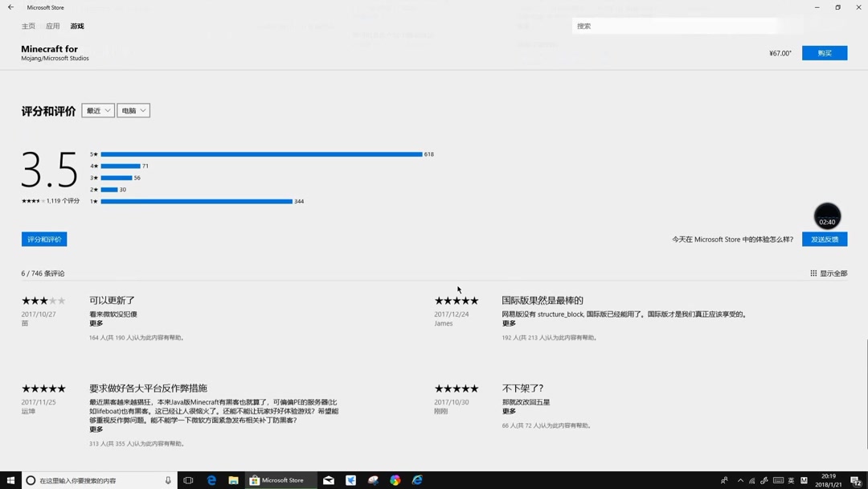This screenshot has height=489, width=868.
Task: Open the Mail app from the taskbar
Action: pos(328,480)
